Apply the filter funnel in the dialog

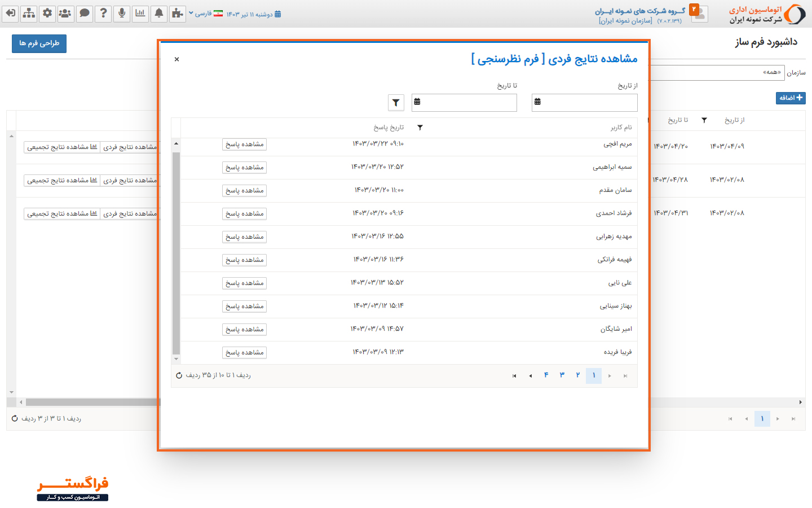pyautogui.click(x=396, y=102)
